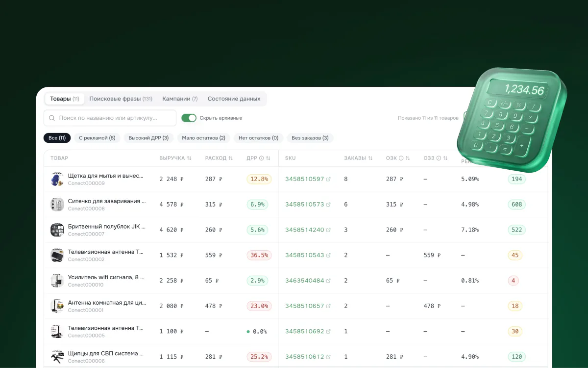Image resolution: width=588 pixels, height=368 pixels.
Task: Switch to Товары (11) tab
Action: pos(65,99)
